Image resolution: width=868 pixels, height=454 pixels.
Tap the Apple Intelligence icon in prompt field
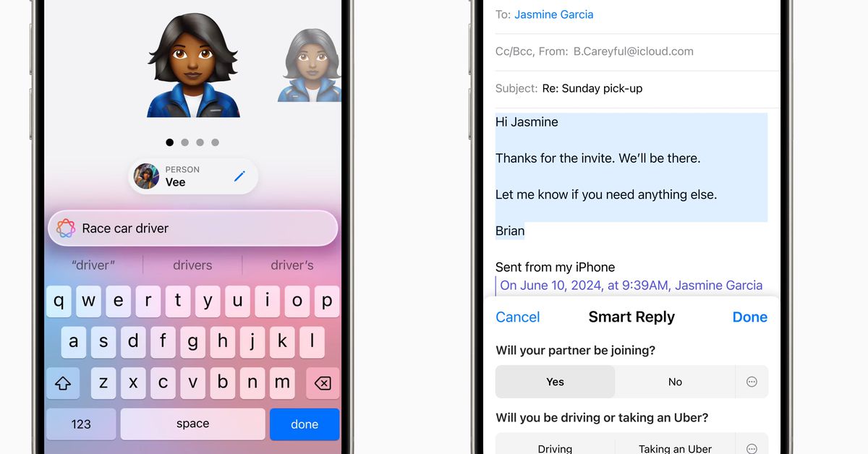[x=66, y=228]
